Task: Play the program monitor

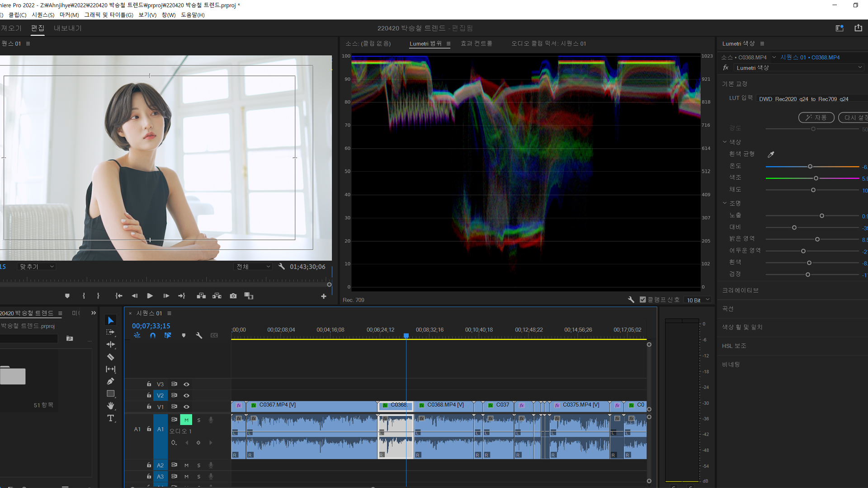Action: pyautogui.click(x=150, y=296)
